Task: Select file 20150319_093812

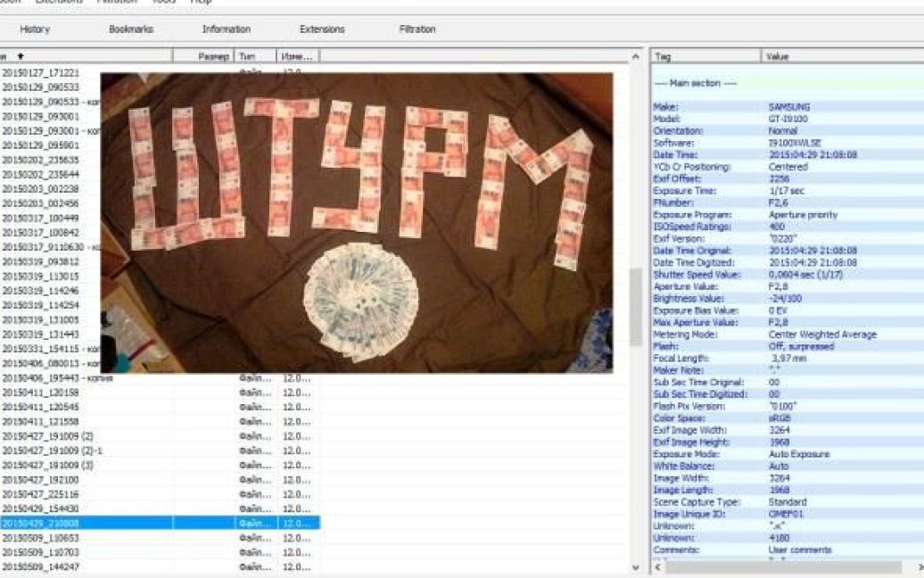Action: pyautogui.click(x=40, y=261)
